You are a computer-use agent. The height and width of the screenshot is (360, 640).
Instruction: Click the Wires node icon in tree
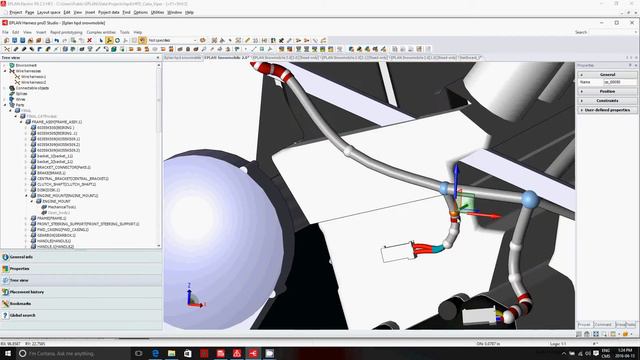[12, 99]
